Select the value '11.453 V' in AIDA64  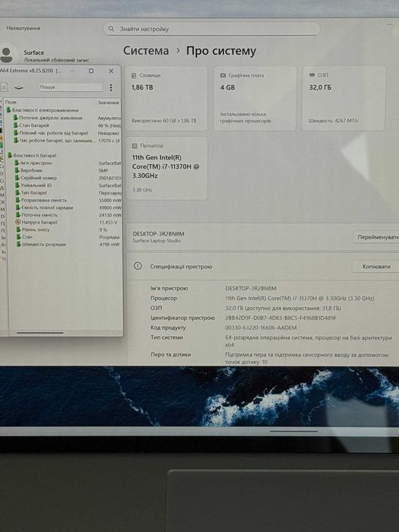coord(108,223)
